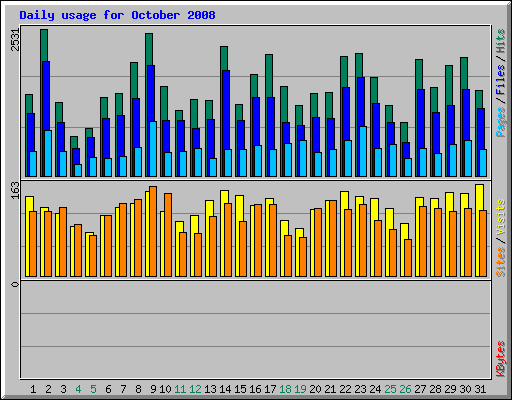
Task: Click day label '7' on the x-axis
Action: click(123, 389)
